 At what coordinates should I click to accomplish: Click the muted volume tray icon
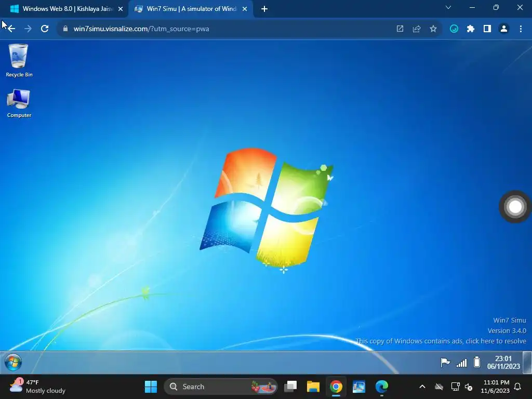(469, 387)
